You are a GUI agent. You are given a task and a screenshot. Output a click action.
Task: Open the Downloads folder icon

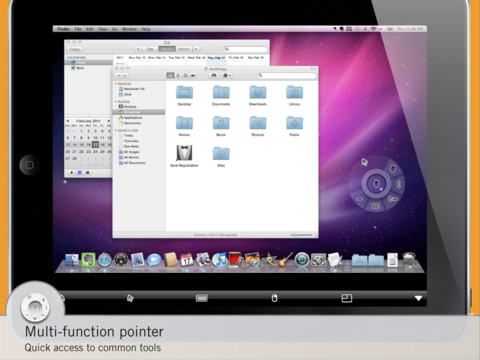pyautogui.click(x=258, y=95)
